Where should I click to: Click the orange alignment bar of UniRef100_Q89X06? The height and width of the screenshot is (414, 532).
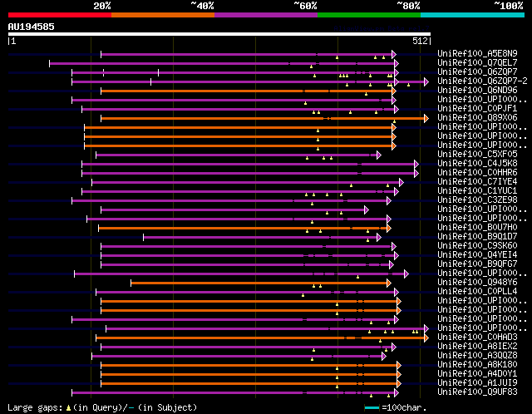(x=263, y=118)
